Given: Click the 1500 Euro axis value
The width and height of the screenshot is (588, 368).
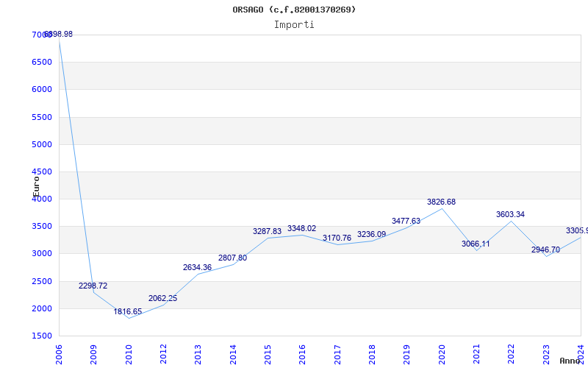Looking at the screenshot, I should [x=42, y=336].
